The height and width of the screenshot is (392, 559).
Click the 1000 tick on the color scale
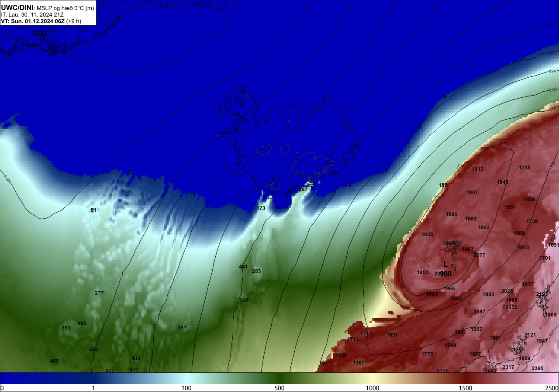[x=373, y=388]
